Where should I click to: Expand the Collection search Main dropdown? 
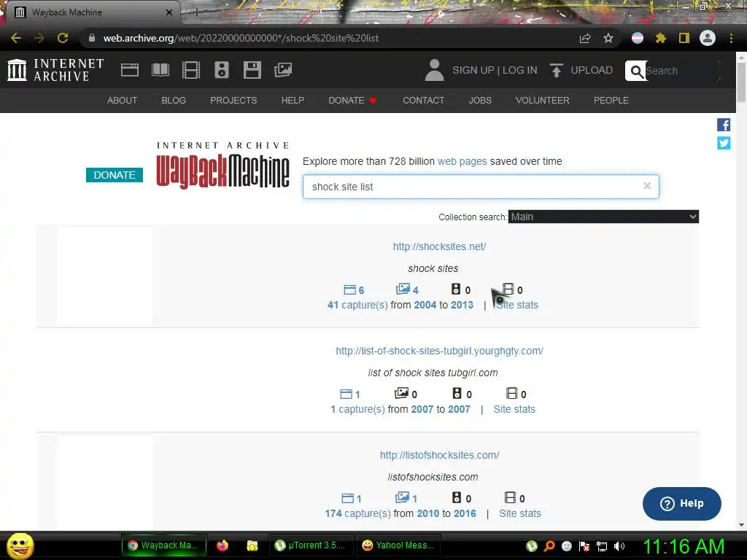click(603, 217)
